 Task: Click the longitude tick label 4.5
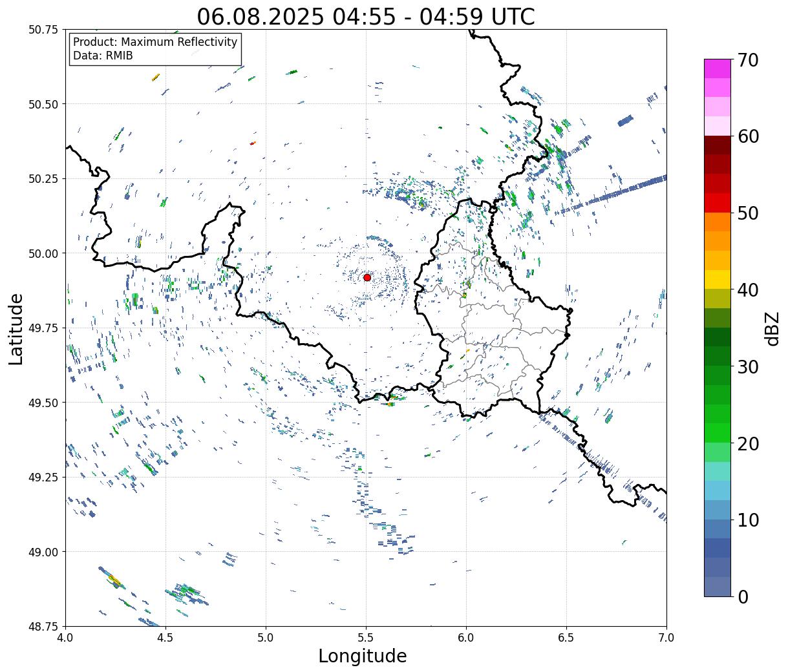click(x=165, y=638)
